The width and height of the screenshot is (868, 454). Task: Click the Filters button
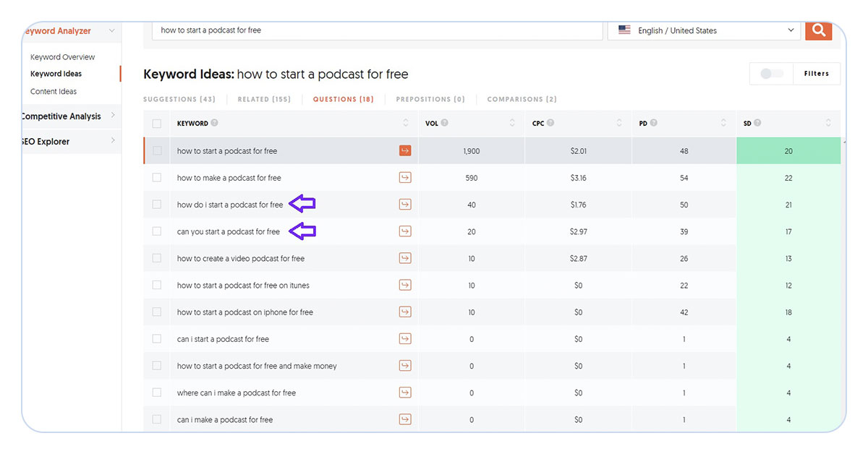pos(817,74)
